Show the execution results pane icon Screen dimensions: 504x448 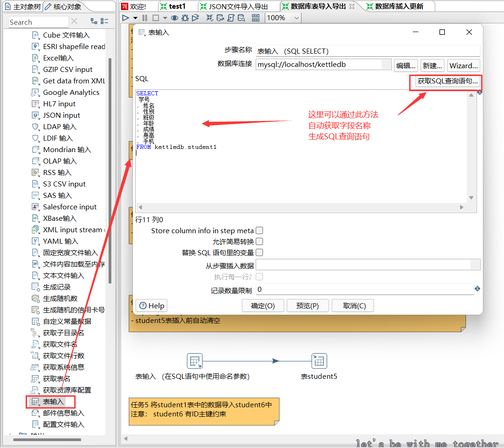click(256, 18)
